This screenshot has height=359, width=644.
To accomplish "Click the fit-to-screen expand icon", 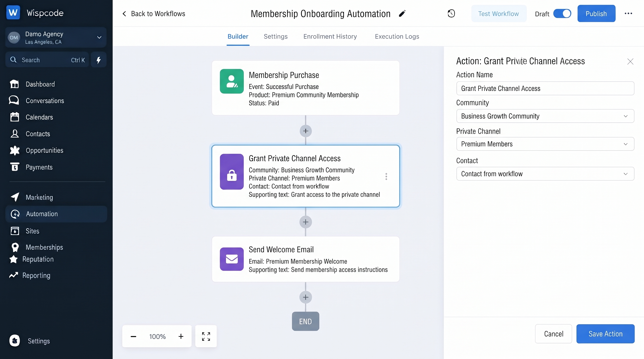I will [x=206, y=336].
